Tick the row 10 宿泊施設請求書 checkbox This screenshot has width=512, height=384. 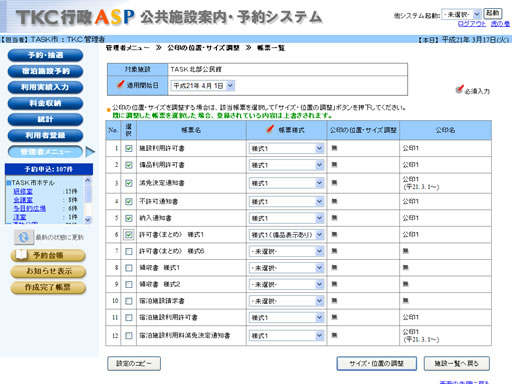[129, 301]
